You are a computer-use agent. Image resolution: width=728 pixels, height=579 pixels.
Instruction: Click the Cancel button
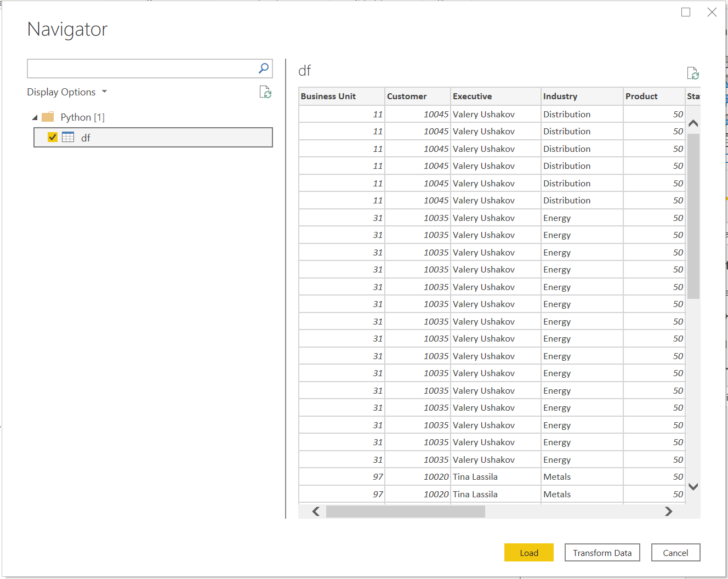(x=675, y=553)
